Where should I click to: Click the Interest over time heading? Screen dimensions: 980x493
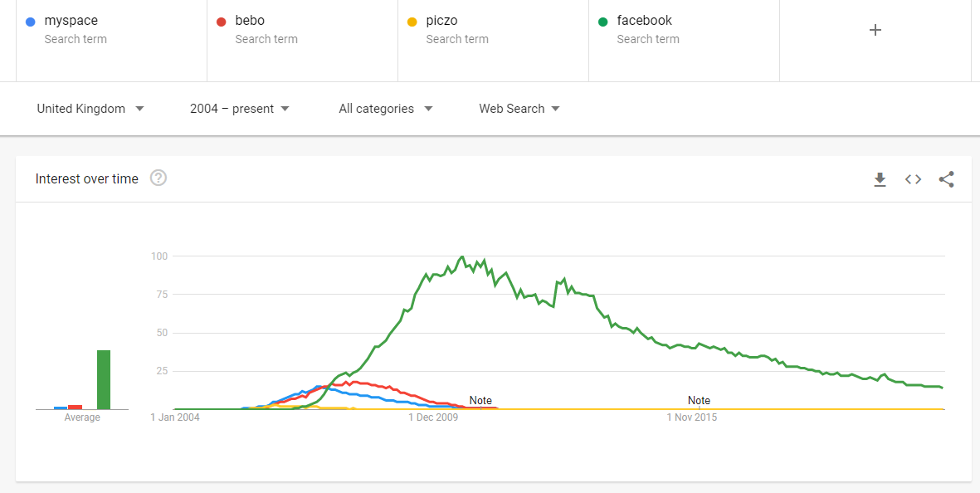click(x=87, y=178)
